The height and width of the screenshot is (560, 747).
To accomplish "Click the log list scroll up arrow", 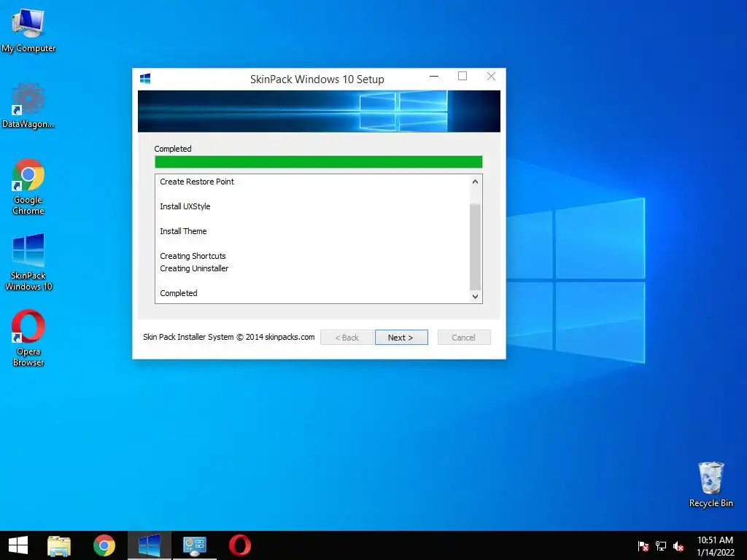I will coord(475,182).
